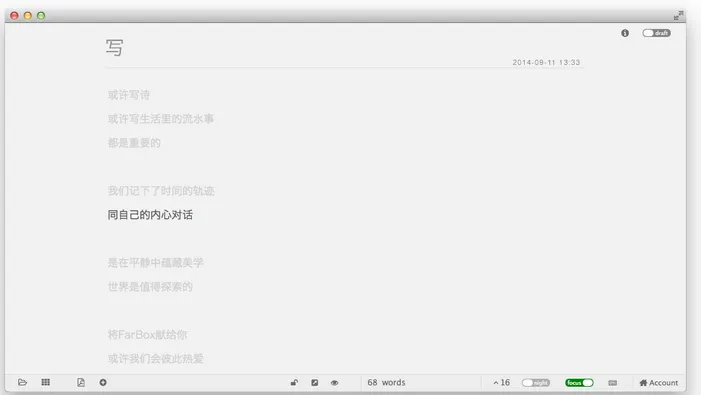Screen dimensions: 701x395
Task: Open the edit pencil icon
Action: [315, 382]
